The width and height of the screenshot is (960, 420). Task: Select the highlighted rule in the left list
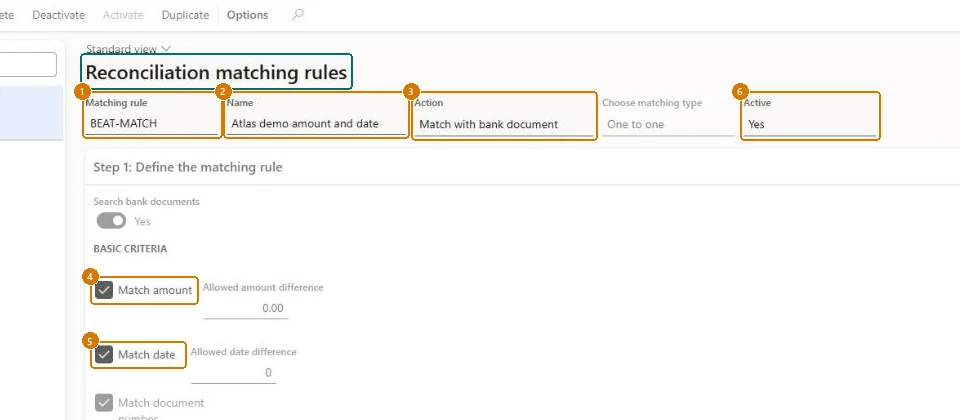[31, 113]
